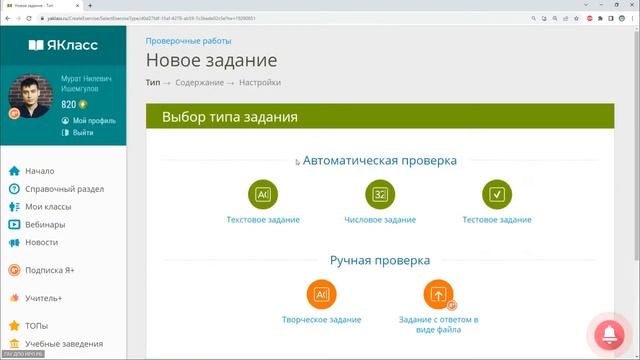
Task: Choose the file upload task orange icon
Action: pyautogui.click(x=438, y=294)
